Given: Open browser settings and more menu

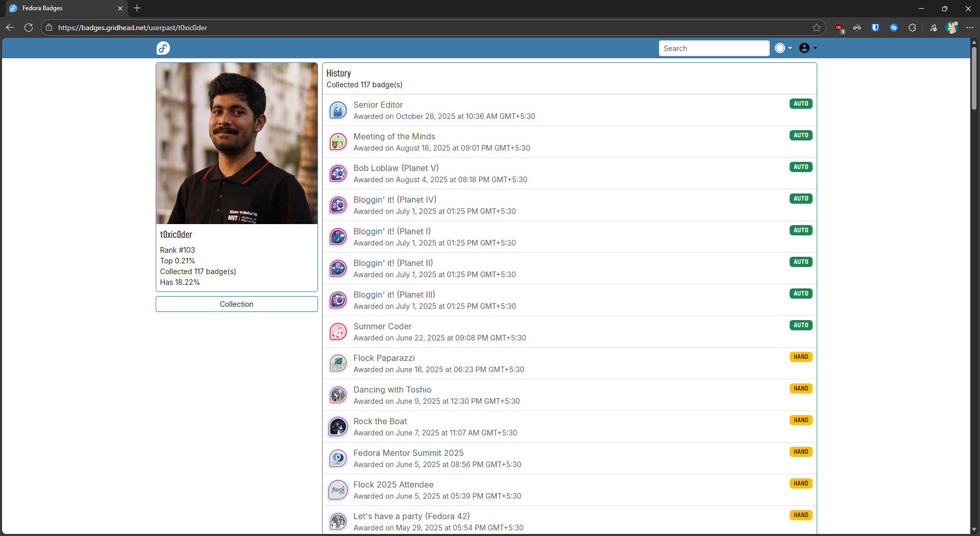Looking at the screenshot, I should pyautogui.click(x=970, y=28).
